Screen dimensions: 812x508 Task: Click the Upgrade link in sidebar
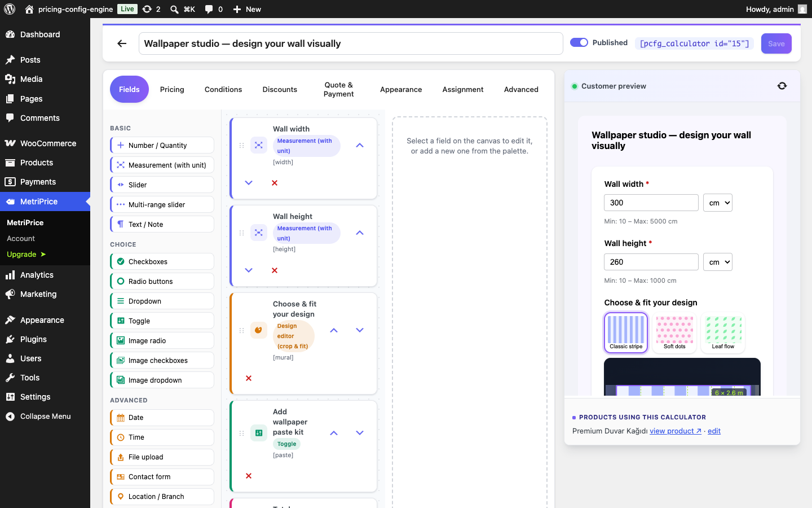pos(27,254)
